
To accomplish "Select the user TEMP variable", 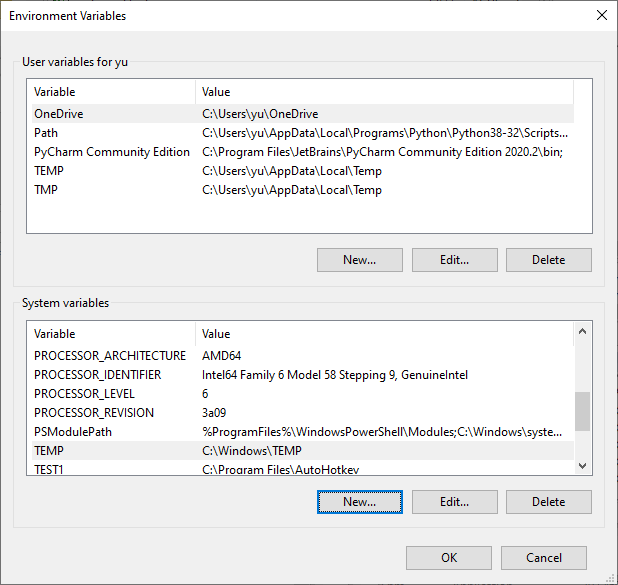I will tap(303, 171).
